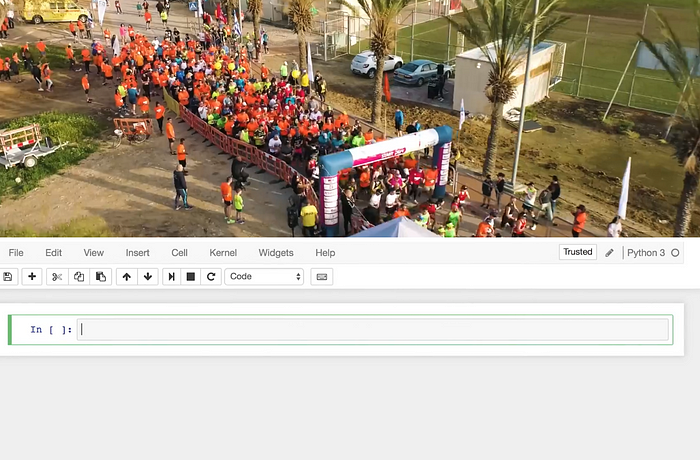Run the current cell with the step icon
Viewport: 700px width, 460px height.
tap(171, 276)
